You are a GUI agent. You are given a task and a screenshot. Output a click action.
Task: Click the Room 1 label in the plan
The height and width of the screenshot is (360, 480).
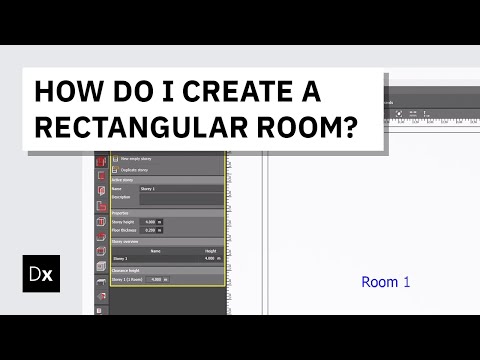pos(386,282)
